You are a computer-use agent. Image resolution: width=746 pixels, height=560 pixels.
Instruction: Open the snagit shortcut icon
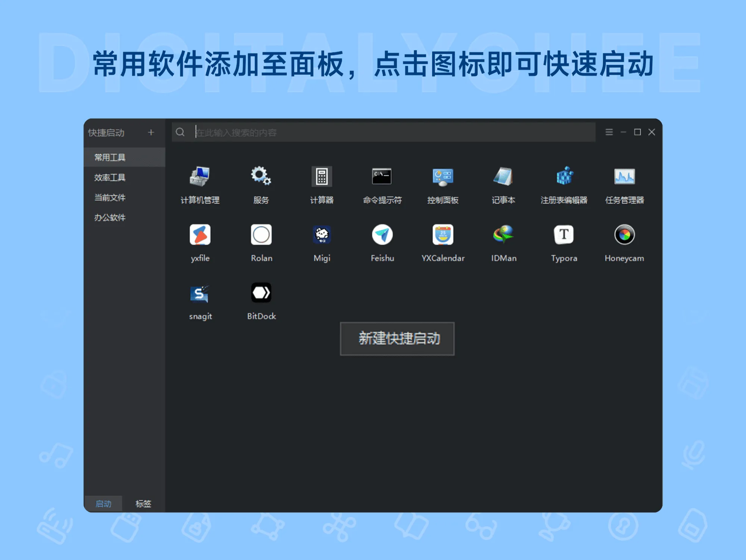coord(200,293)
